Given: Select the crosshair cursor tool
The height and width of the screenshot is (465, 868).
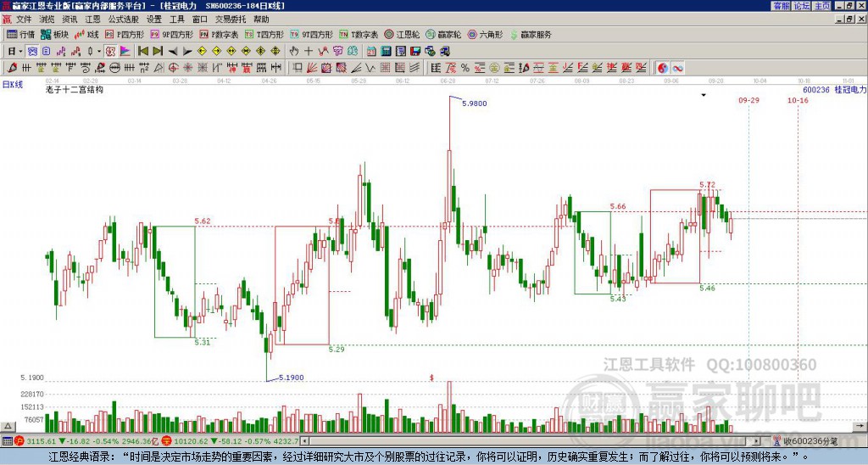Looking at the screenshot, I should pyautogui.click(x=309, y=51).
